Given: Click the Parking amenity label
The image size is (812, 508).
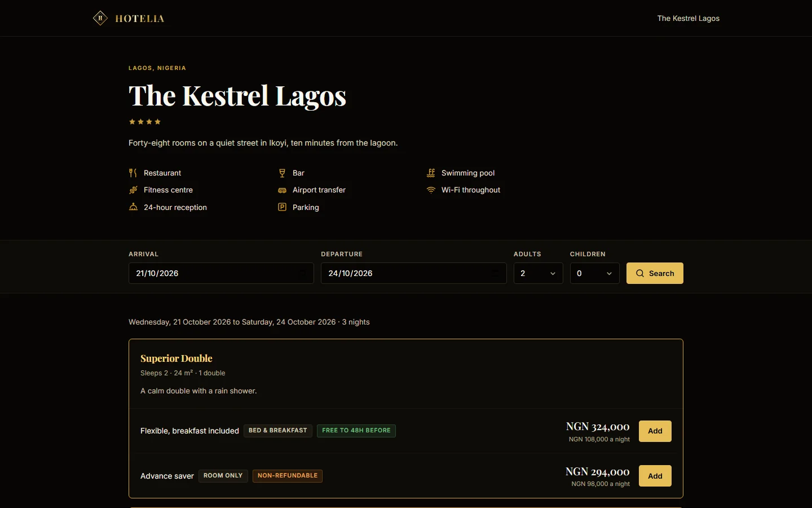Looking at the screenshot, I should click(306, 207).
